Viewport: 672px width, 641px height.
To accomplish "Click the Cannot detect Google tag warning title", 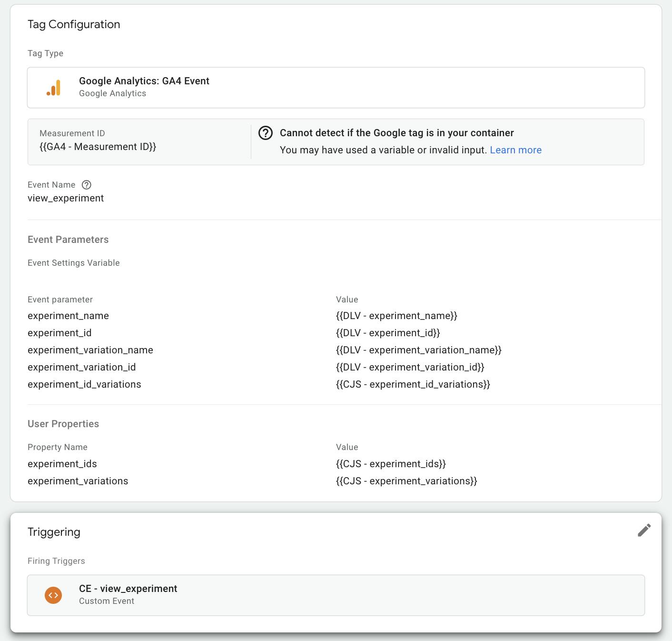I will point(397,133).
